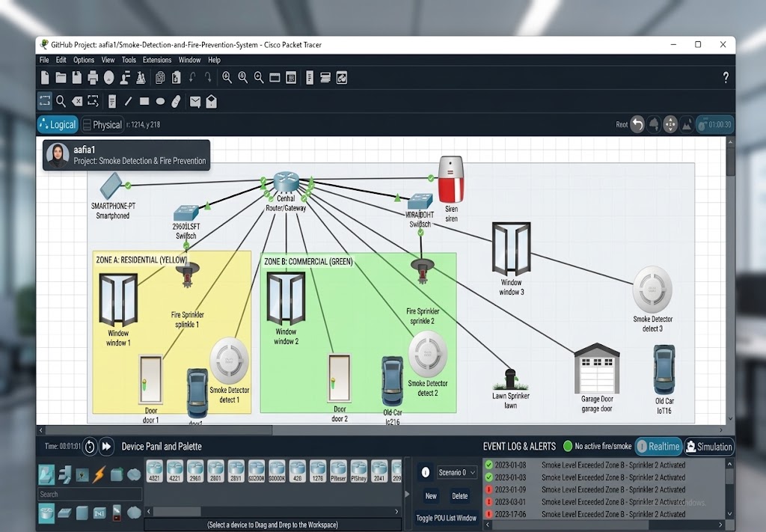Open the View menu
Image resolution: width=766 pixels, height=532 pixels.
pos(108,60)
